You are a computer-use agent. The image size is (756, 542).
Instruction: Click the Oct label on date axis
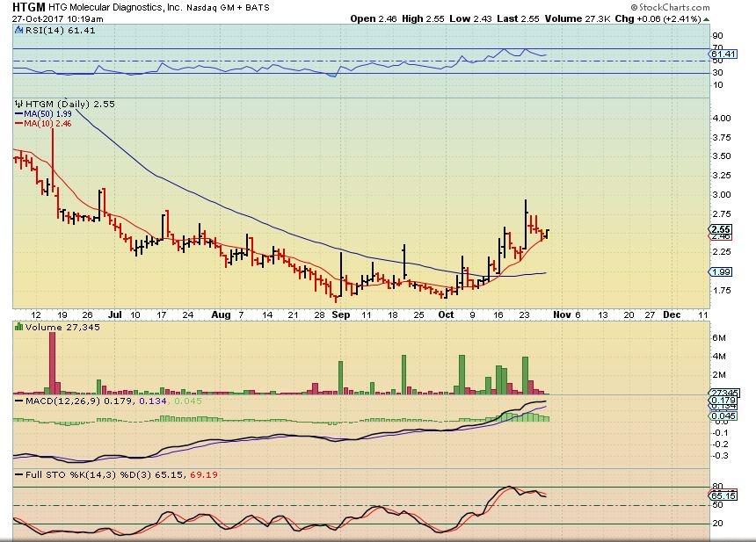[447, 314]
